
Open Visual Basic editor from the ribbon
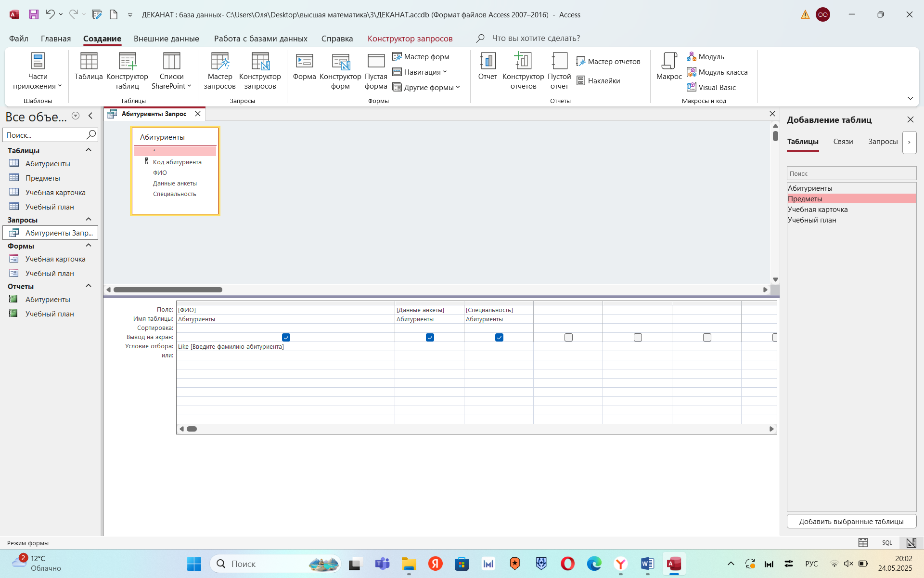[x=712, y=87]
